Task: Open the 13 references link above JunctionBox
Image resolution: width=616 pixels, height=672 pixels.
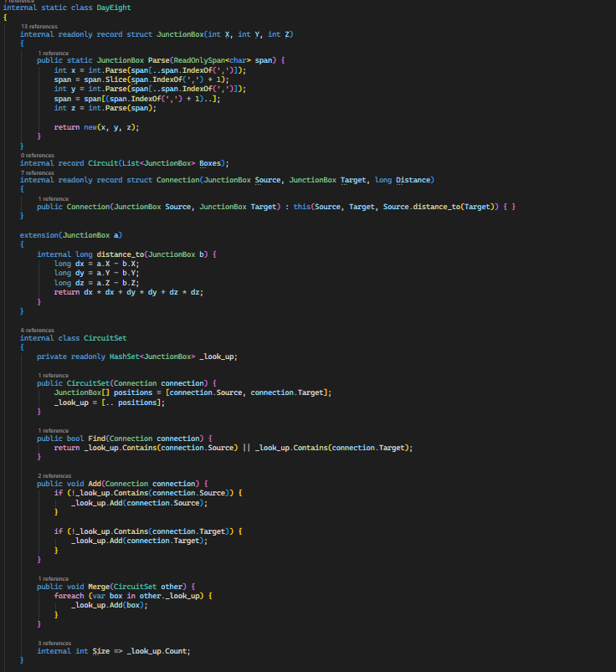Action: (x=39, y=27)
